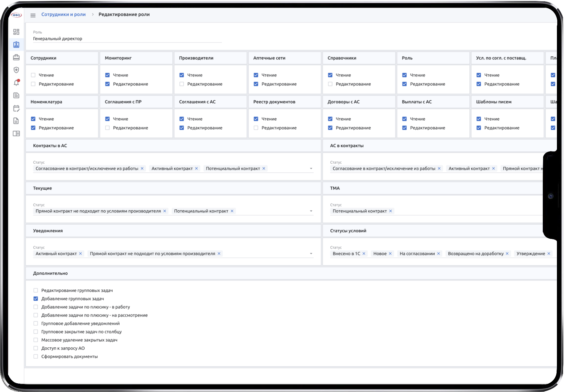Open the briefcase icon in the sidebar
Screen dimensions: 564x392
coord(16,57)
